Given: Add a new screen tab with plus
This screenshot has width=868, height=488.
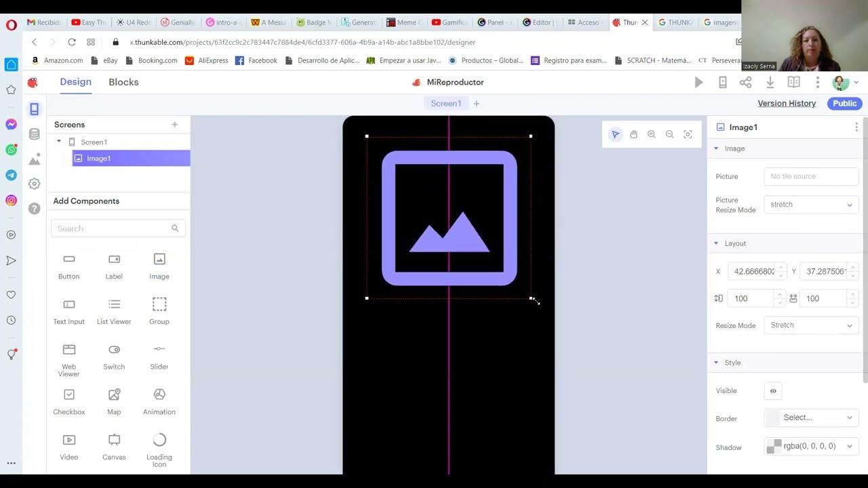Looking at the screenshot, I should 476,104.
